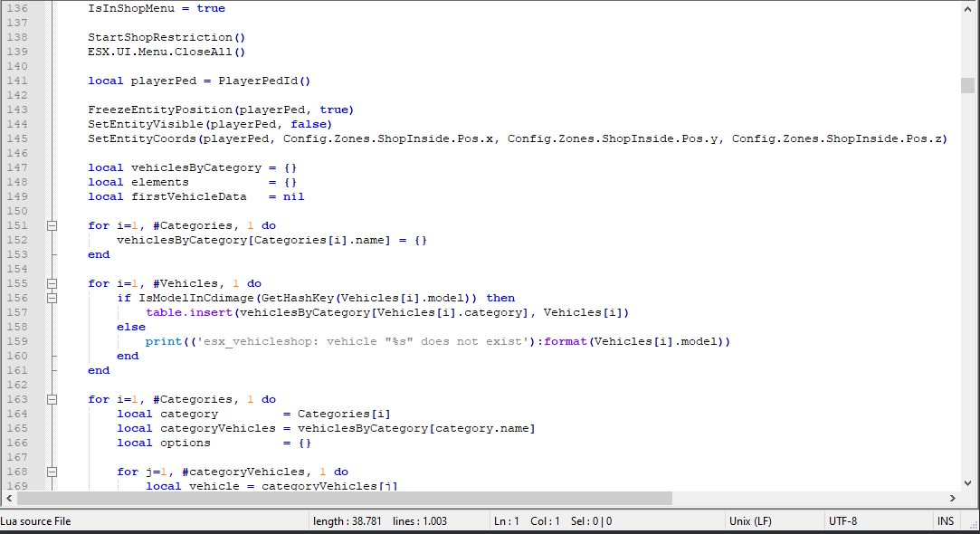Click the FreezeEntityPosition function name

coord(161,110)
